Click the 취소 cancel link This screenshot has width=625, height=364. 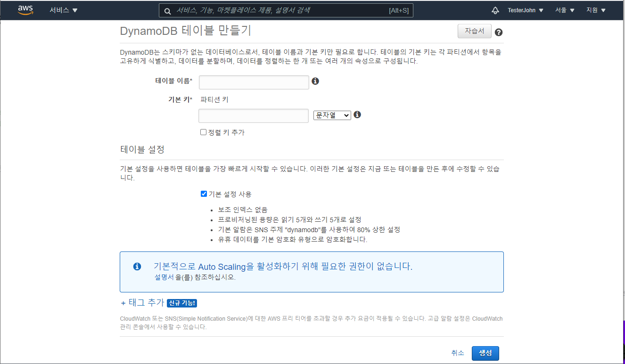(x=458, y=353)
